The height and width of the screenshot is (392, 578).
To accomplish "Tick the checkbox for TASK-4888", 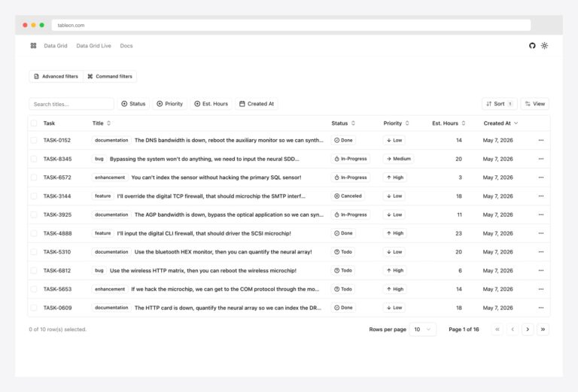I will tap(34, 233).
